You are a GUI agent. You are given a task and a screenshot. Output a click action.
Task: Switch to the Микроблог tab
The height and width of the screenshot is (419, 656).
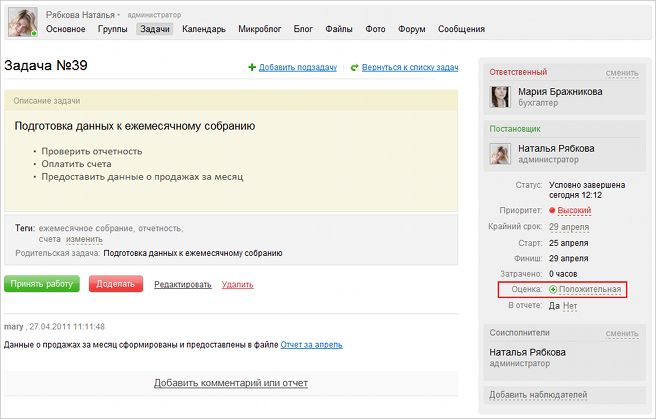pos(259,30)
